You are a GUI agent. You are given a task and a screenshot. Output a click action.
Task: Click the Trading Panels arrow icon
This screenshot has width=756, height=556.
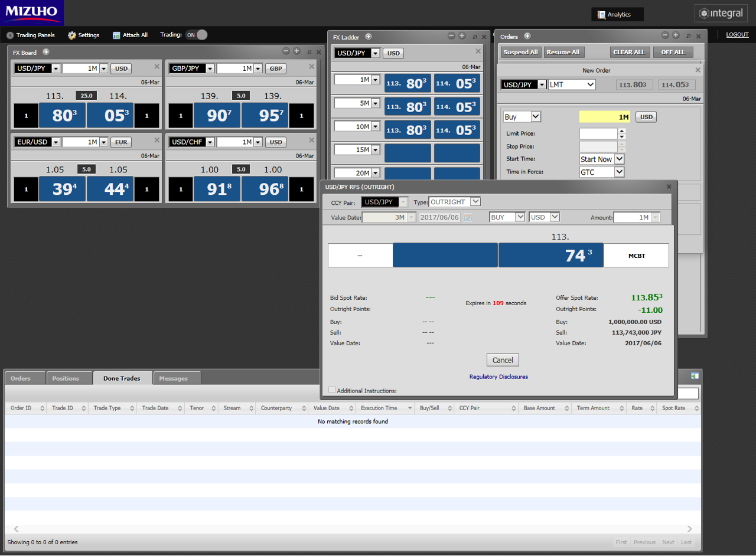(9, 35)
